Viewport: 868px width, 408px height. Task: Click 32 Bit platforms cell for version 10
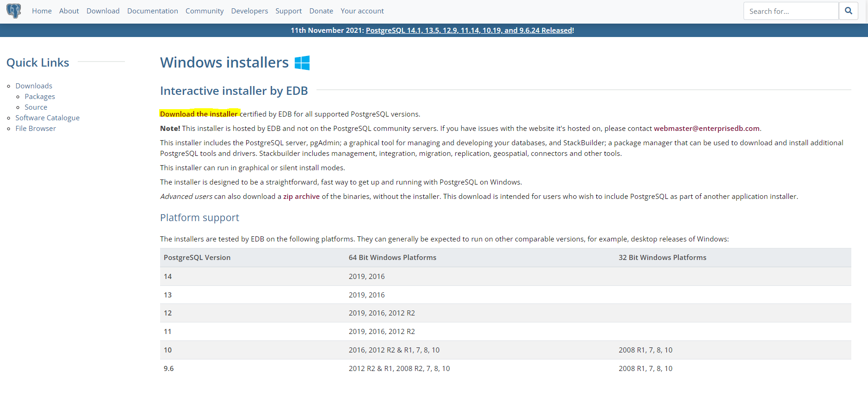[x=733, y=350]
